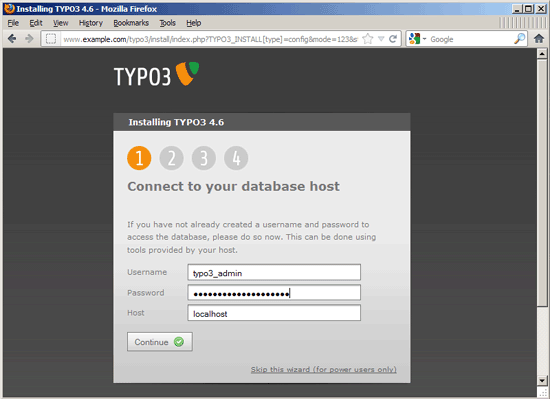
Task: Reload the page with the refresh icon
Action: (393, 39)
